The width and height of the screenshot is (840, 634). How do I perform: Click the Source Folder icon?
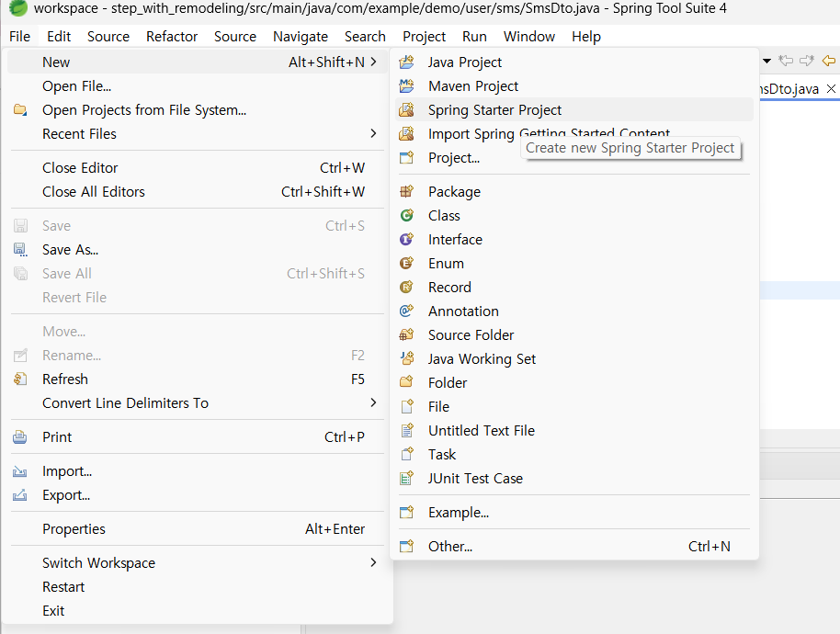pyautogui.click(x=406, y=334)
